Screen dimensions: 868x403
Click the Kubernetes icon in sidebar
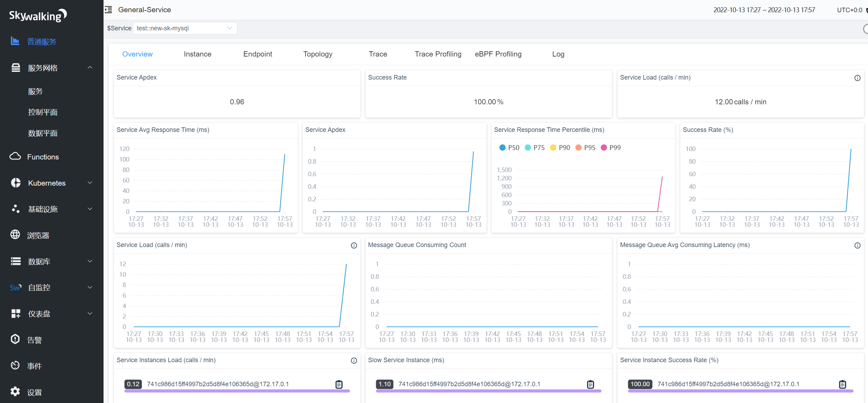coord(16,182)
